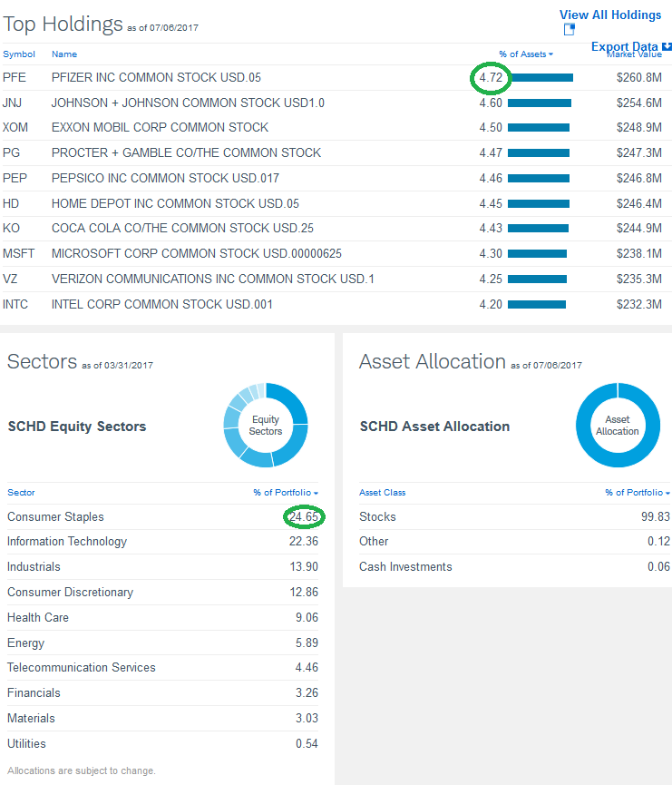Click the popup icon below View All Holdings

[x=569, y=30]
